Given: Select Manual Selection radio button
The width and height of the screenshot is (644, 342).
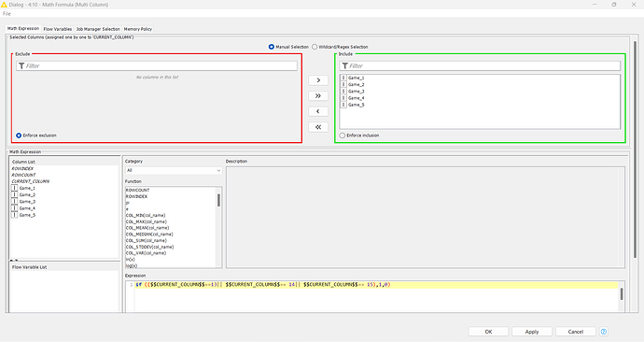Looking at the screenshot, I should click(271, 47).
